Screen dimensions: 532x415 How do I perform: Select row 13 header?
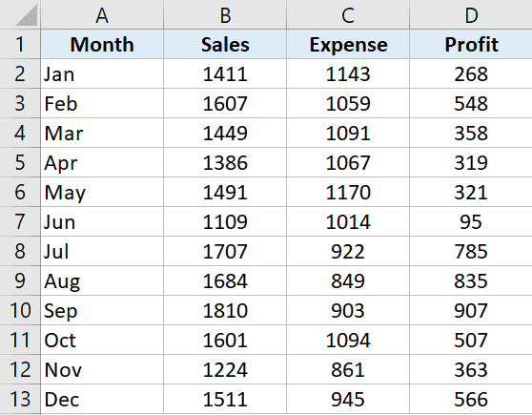coord(20,399)
